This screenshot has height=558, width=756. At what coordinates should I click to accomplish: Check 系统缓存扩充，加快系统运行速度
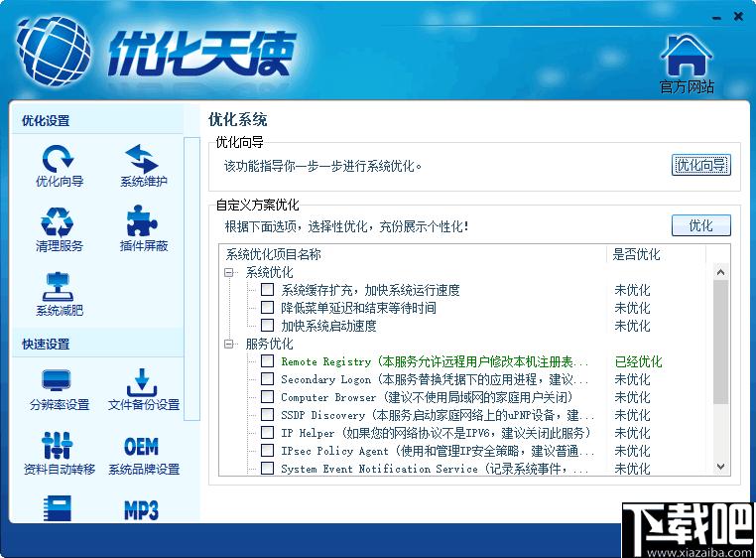coord(267,290)
